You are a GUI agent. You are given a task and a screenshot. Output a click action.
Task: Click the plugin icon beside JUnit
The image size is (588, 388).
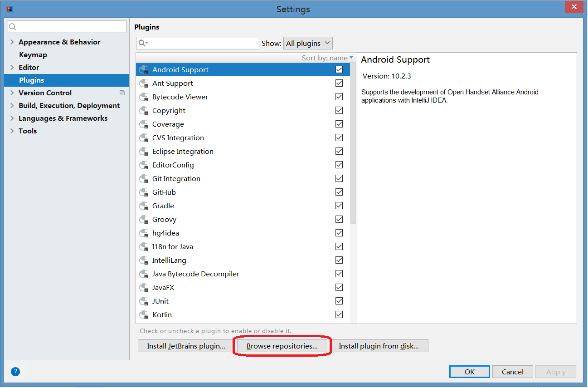pos(144,301)
